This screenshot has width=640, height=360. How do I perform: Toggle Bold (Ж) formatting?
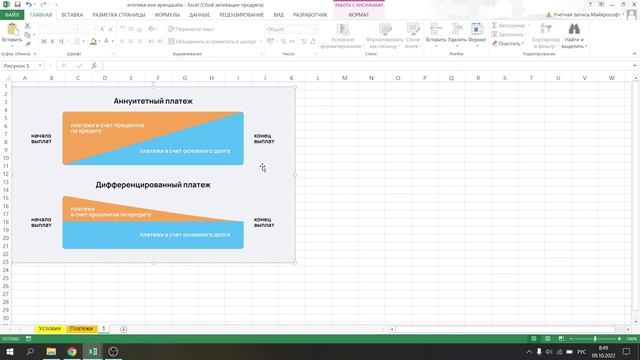tap(44, 41)
